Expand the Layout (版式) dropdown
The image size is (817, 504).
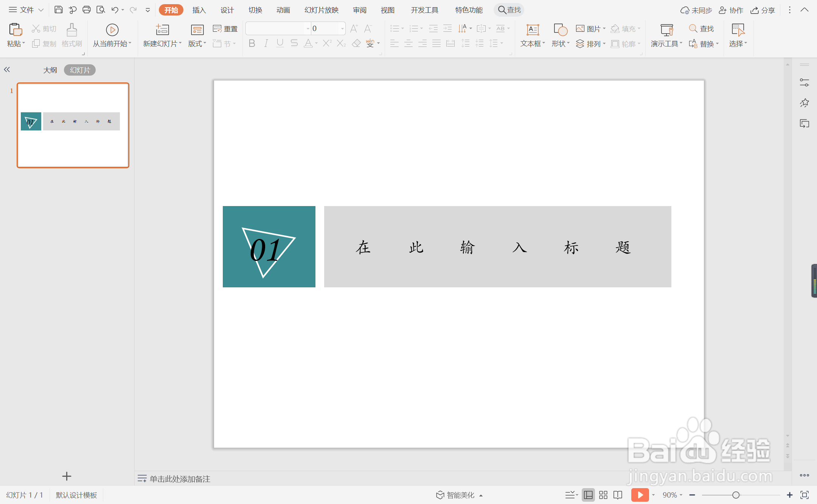pos(197,44)
